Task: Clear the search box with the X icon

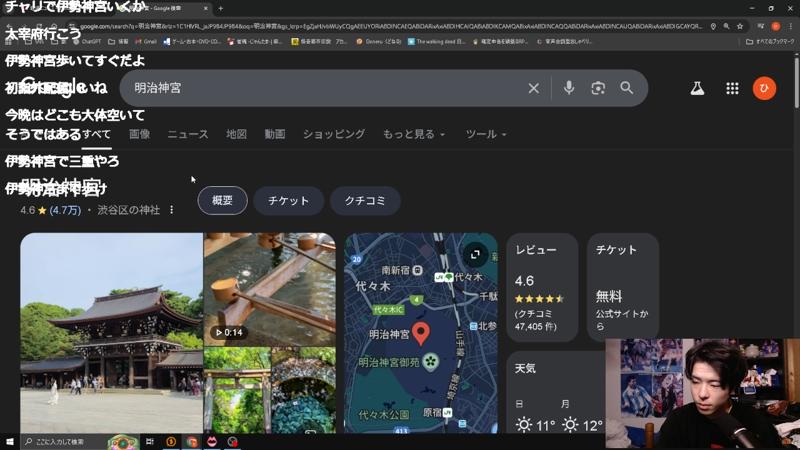Action: [533, 88]
